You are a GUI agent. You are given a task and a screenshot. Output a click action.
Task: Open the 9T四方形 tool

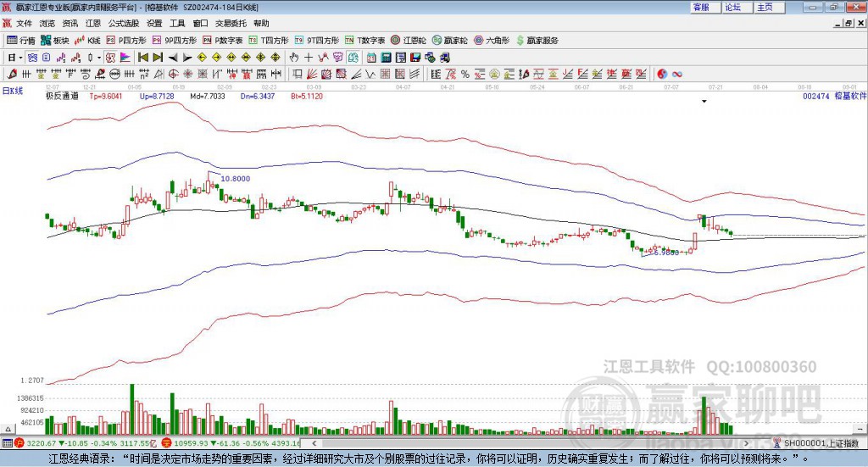pos(317,41)
